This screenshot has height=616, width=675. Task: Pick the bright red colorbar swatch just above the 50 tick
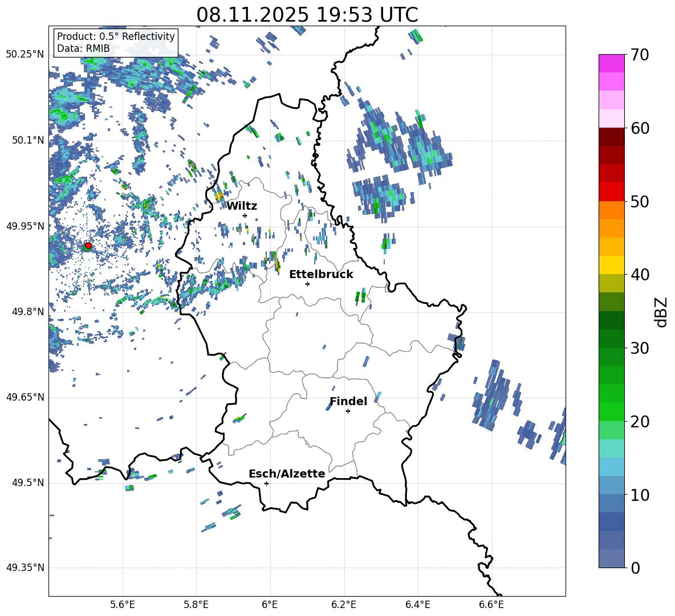pos(611,192)
